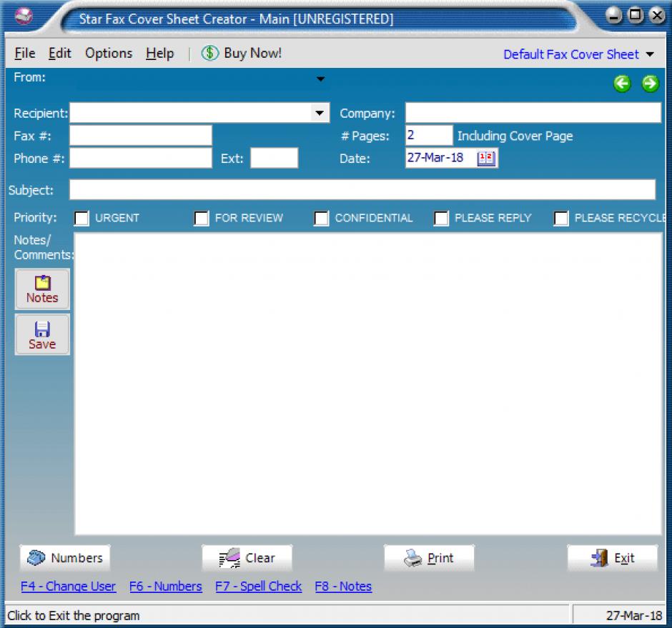Click the Buy Now! text

click(x=253, y=53)
